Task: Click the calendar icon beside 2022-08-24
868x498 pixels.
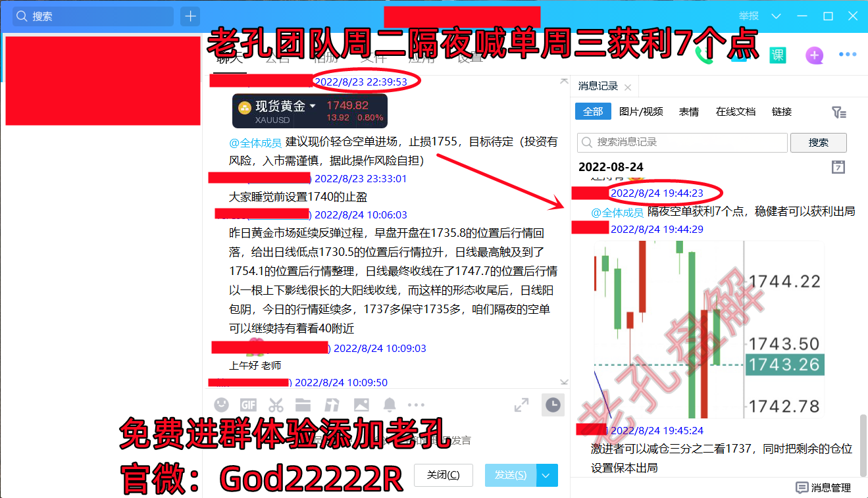Action: pos(838,166)
